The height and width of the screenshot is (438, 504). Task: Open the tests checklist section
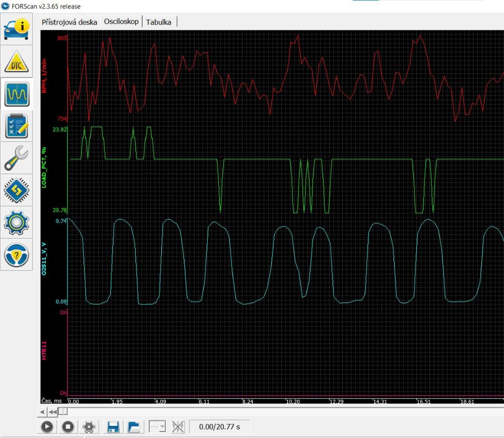pyautogui.click(x=17, y=126)
